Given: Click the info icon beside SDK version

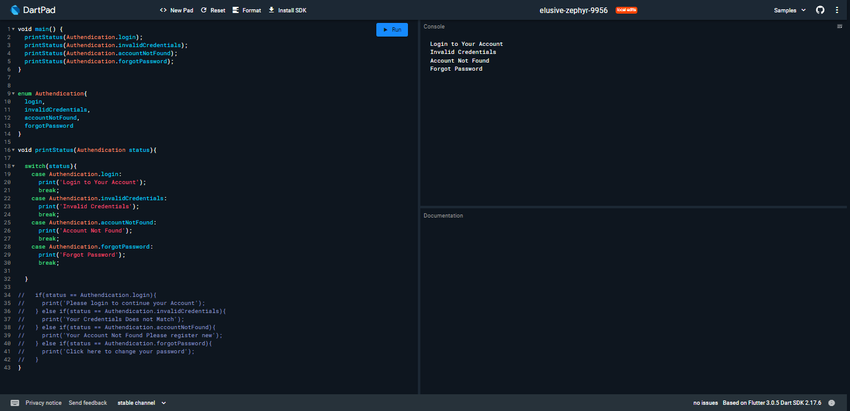Looking at the screenshot, I should pos(832,403).
